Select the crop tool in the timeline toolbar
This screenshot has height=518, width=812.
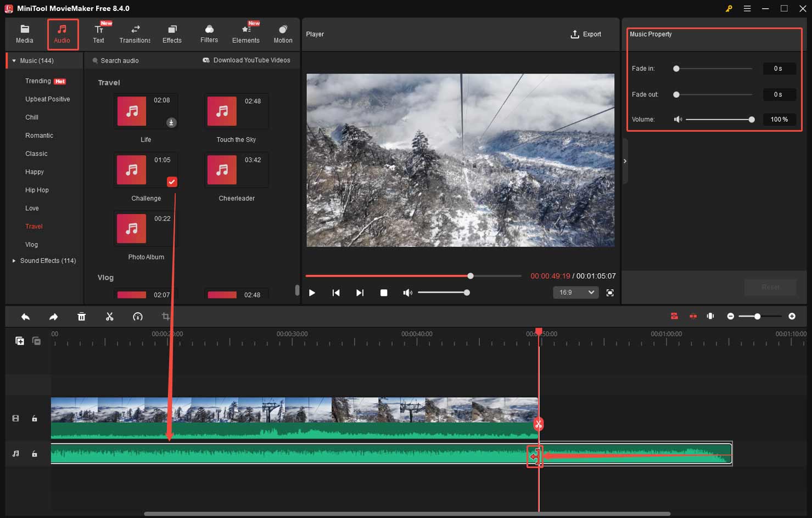(x=165, y=316)
